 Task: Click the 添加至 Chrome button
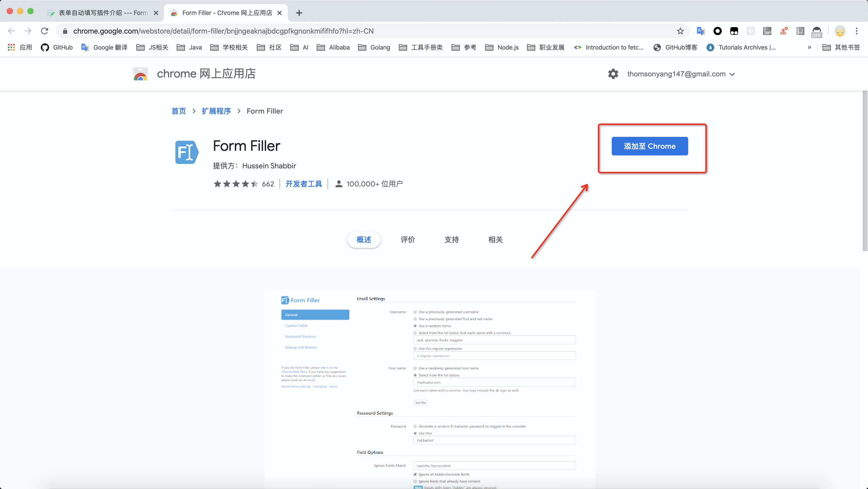tap(649, 146)
